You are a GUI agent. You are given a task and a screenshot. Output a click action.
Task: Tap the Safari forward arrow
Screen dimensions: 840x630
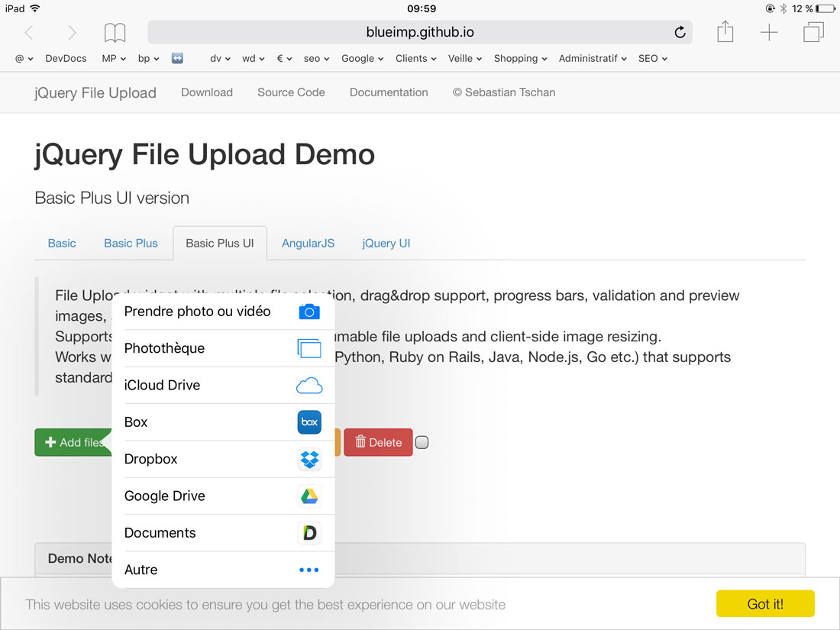[x=73, y=33]
